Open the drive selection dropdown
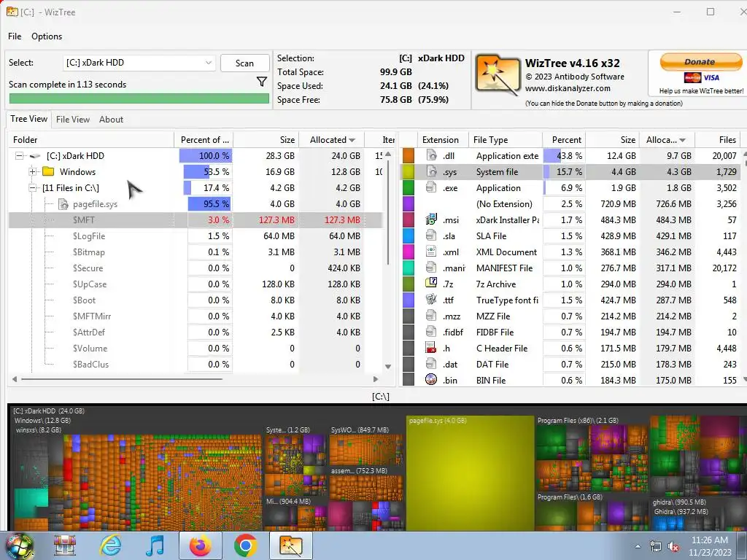The width and height of the screenshot is (747, 560). tap(208, 63)
